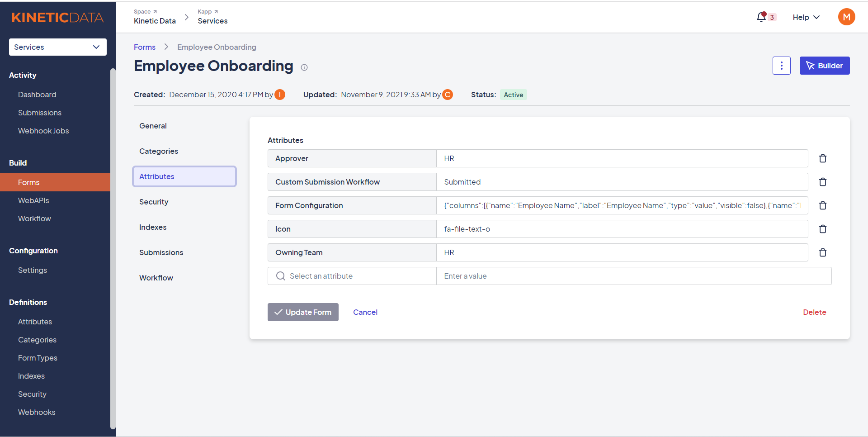Screen dimensions: 868x437
Task: Open Form Types in sidebar
Action: click(x=38, y=358)
